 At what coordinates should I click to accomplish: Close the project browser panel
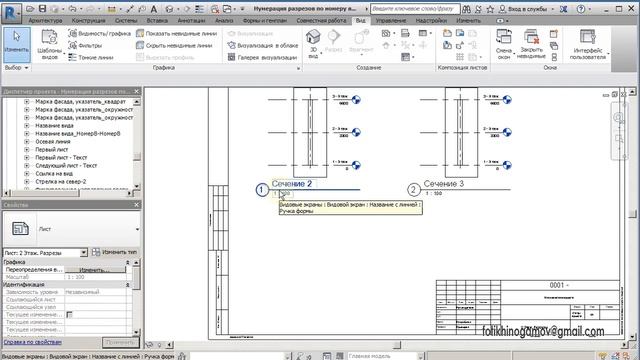tap(137, 91)
